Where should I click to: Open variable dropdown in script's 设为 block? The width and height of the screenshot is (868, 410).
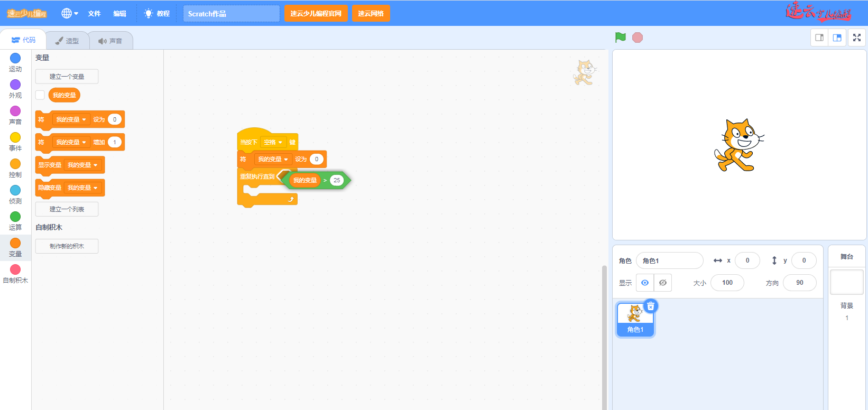273,159
